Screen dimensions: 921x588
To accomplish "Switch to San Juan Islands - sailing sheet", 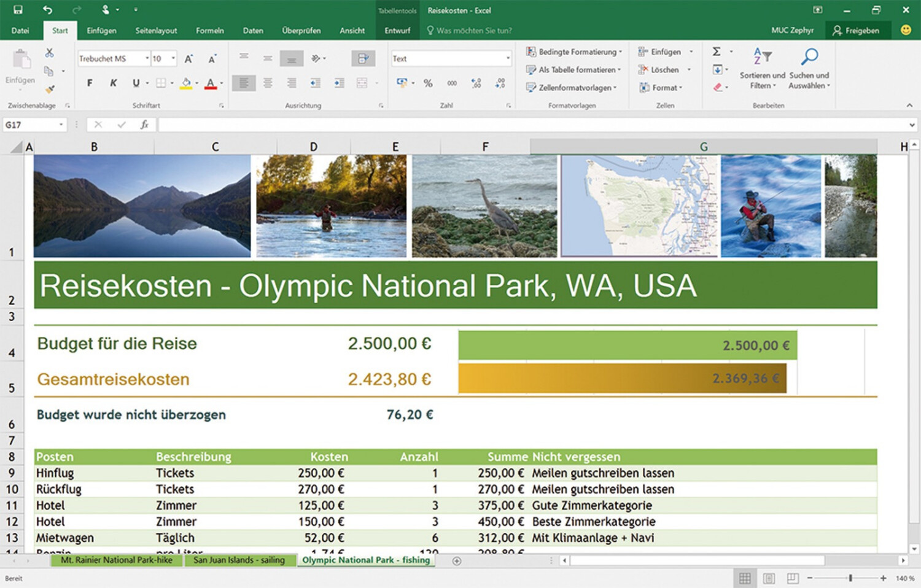I will (239, 560).
